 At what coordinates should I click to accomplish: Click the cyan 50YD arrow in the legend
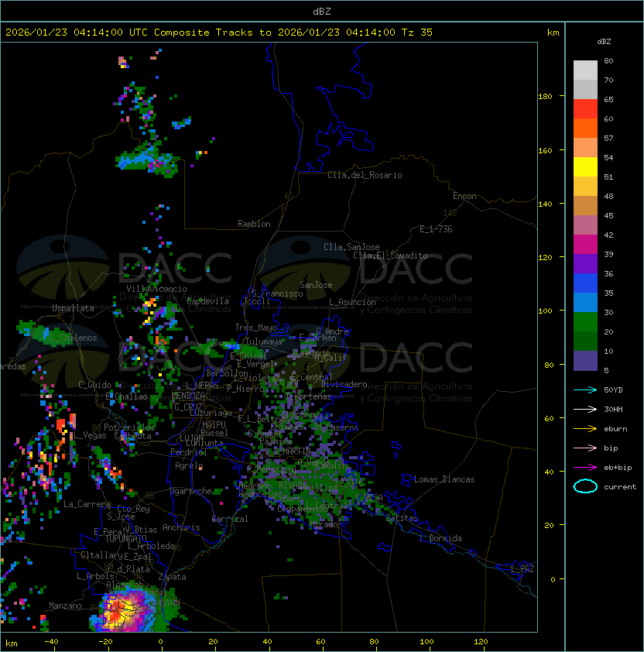[x=585, y=389]
